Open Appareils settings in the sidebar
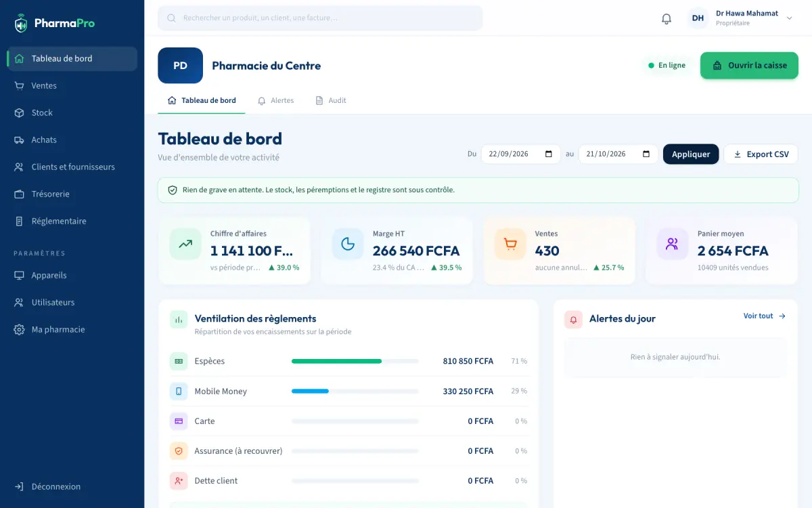 click(72, 275)
